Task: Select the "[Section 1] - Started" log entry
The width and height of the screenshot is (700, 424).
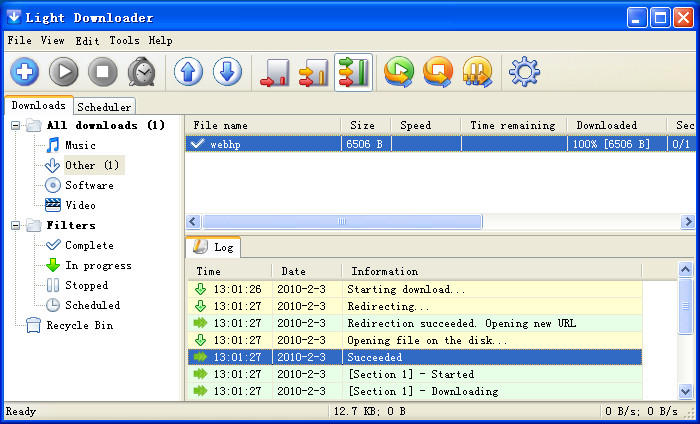Action: coord(415,374)
